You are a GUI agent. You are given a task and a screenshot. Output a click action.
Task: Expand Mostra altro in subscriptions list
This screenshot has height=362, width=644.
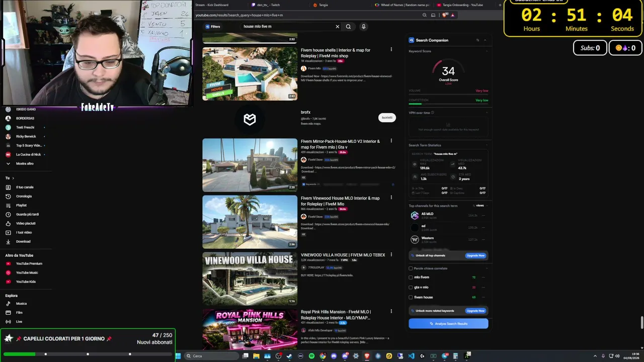point(25,163)
